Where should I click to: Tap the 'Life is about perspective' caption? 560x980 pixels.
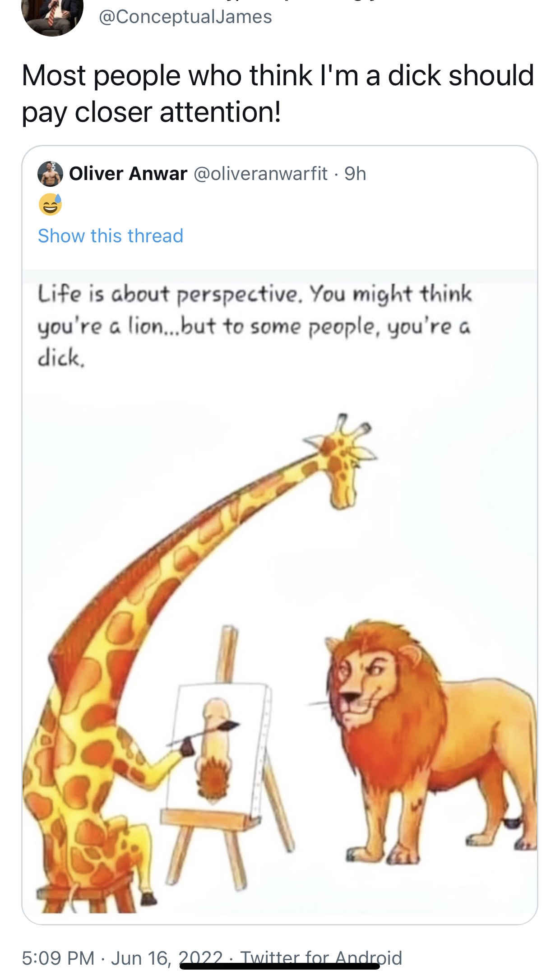click(x=255, y=326)
